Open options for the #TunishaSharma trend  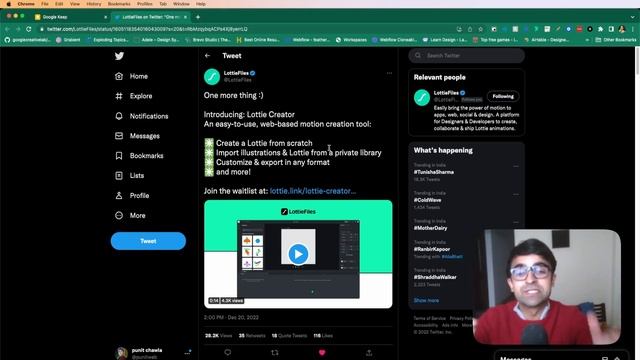tap(516, 166)
